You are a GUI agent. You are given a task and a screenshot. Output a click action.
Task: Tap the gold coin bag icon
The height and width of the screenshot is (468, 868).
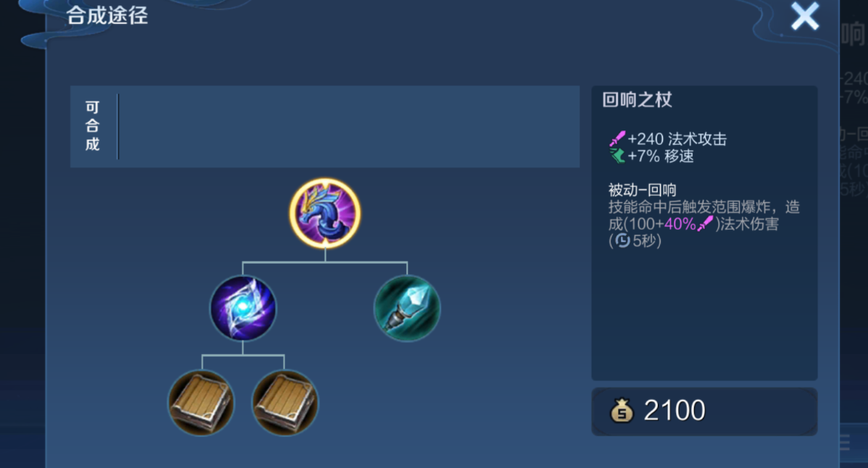622,411
